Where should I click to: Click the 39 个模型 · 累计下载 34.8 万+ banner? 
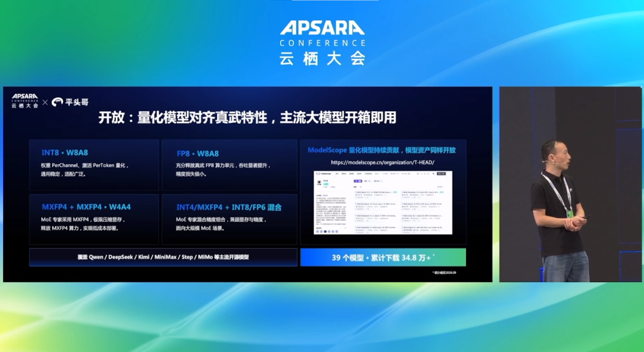(383, 258)
